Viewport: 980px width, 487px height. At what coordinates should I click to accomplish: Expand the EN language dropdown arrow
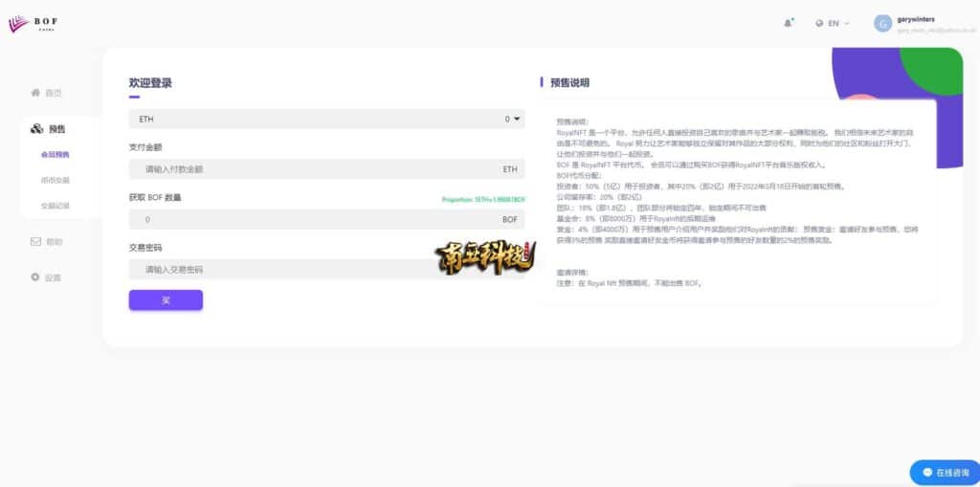pyautogui.click(x=847, y=23)
